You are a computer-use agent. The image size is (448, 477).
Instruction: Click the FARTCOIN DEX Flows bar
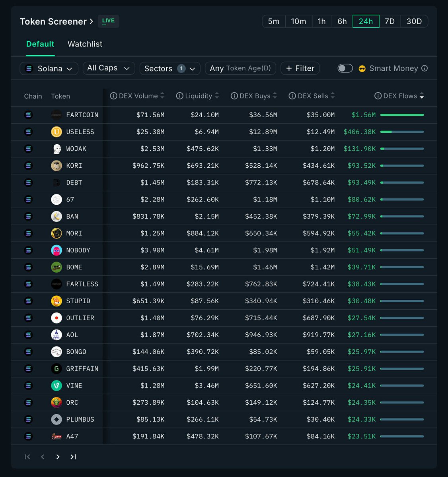coord(402,115)
